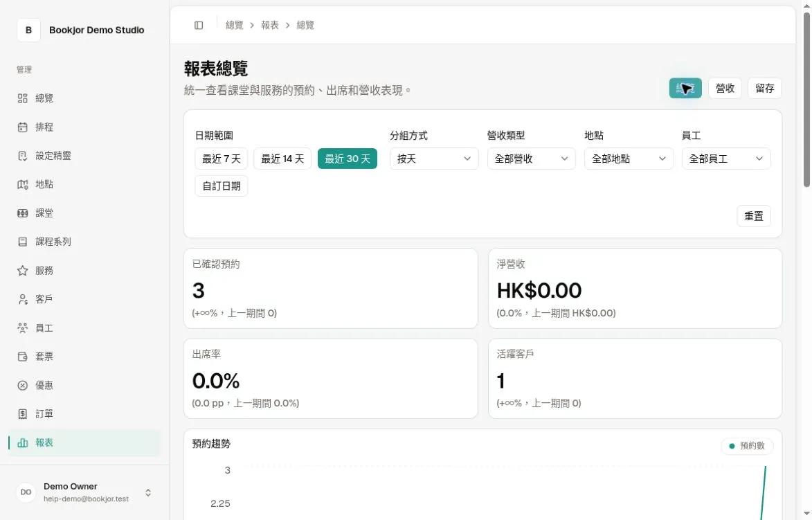
Task: Click the 報表總覽 page heading
Action: (216, 69)
